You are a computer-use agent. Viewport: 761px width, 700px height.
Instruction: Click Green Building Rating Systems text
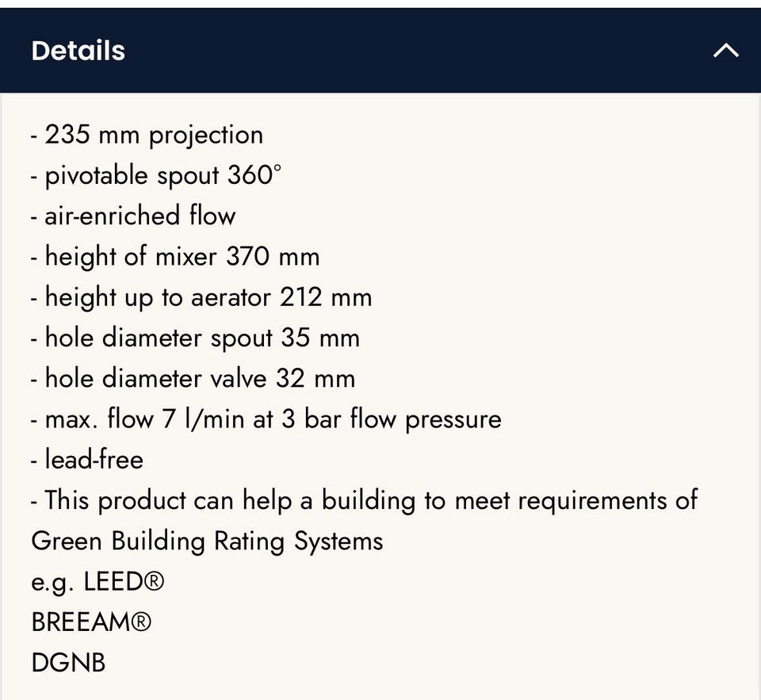(x=207, y=541)
